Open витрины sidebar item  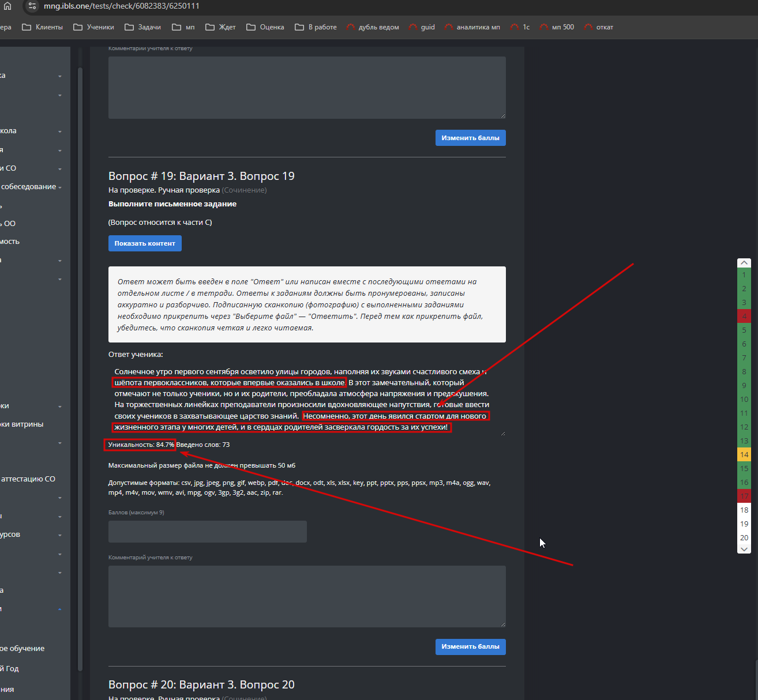click(23, 424)
